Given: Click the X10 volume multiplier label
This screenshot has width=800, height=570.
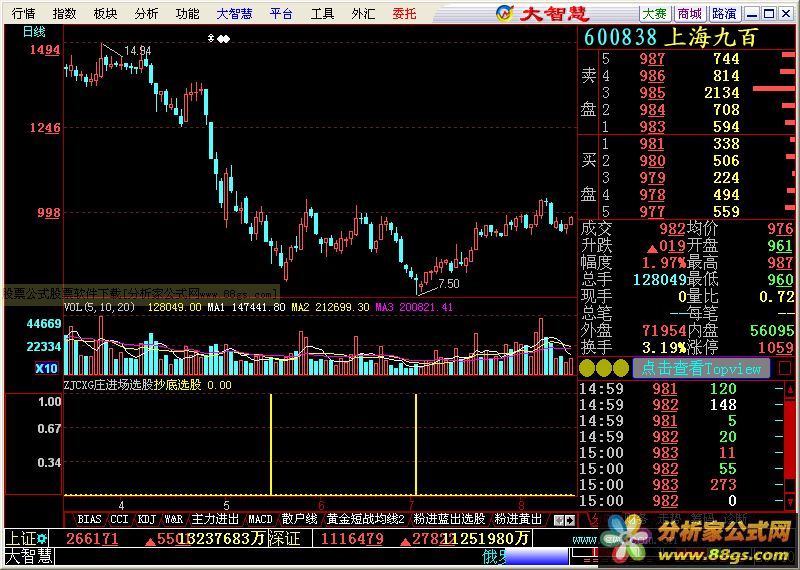Looking at the screenshot, I should click(x=46, y=368).
